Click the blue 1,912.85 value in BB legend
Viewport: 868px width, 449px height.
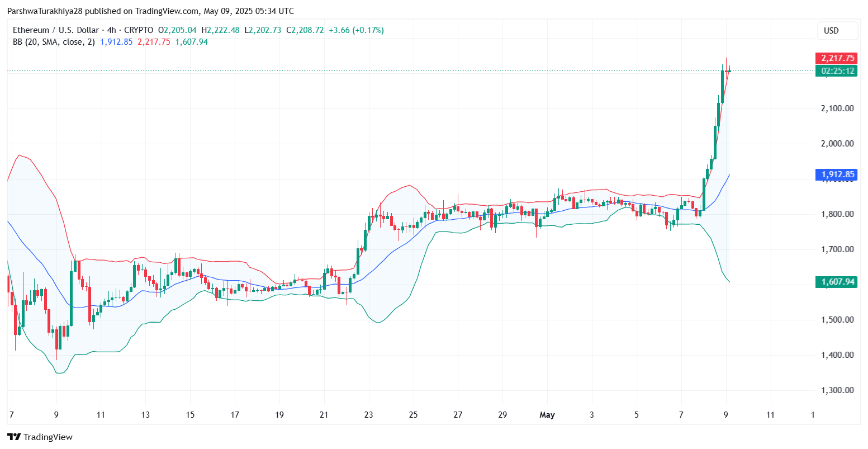(x=116, y=42)
